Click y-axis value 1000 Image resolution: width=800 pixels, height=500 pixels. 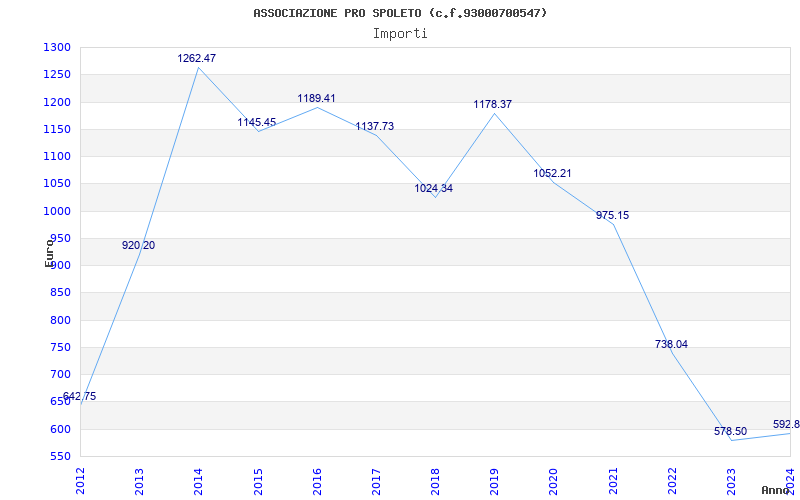tap(57, 211)
